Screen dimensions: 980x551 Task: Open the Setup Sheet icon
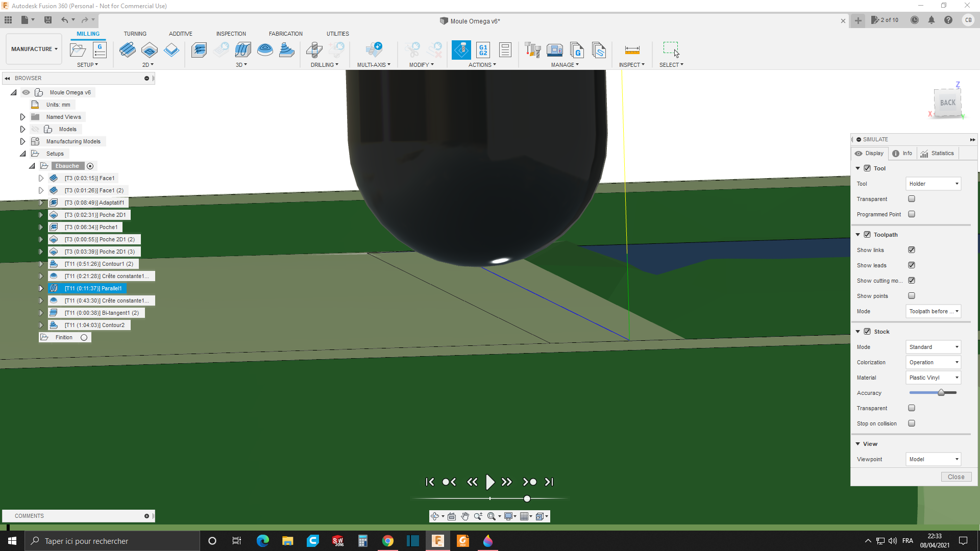pos(505,50)
